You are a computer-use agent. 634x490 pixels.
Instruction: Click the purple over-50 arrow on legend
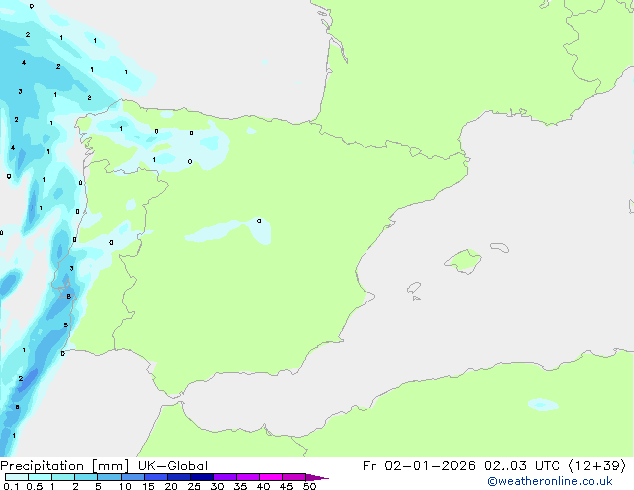click(x=317, y=477)
